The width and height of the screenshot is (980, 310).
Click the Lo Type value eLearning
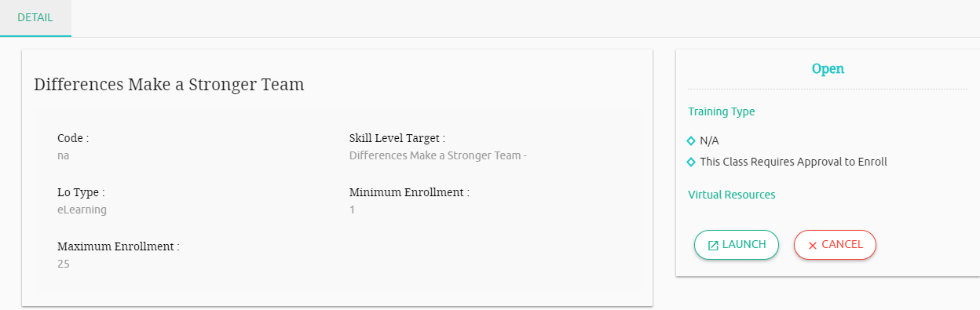point(82,210)
